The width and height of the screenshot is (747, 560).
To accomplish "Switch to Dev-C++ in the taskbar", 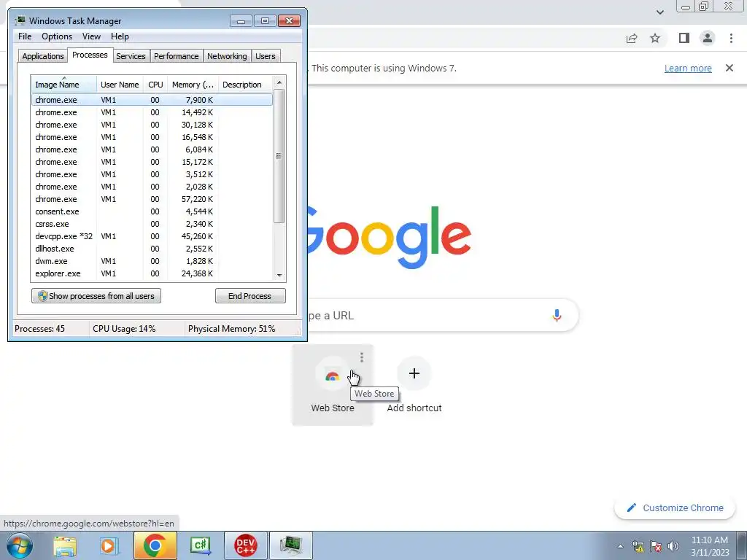I will tap(245, 545).
